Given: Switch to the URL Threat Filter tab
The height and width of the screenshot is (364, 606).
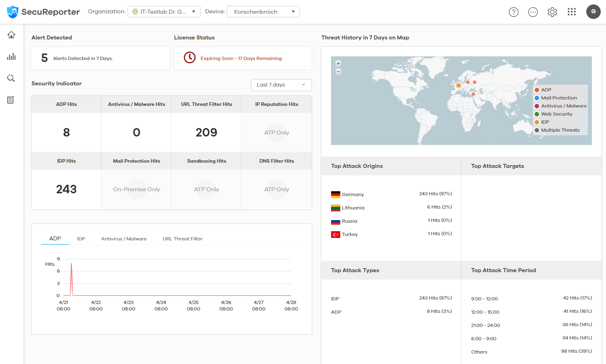Looking at the screenshot, I should [182, 239].
